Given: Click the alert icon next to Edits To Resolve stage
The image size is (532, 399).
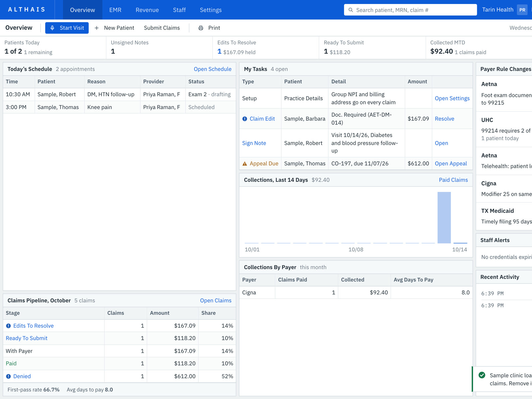Looking at the screenshot, I should 8,326.
